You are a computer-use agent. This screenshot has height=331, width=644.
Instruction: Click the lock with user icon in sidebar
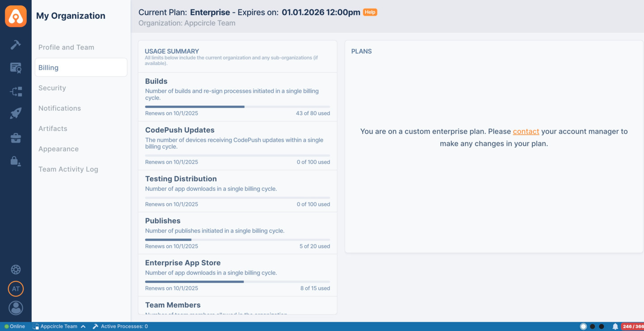point(16,161)
